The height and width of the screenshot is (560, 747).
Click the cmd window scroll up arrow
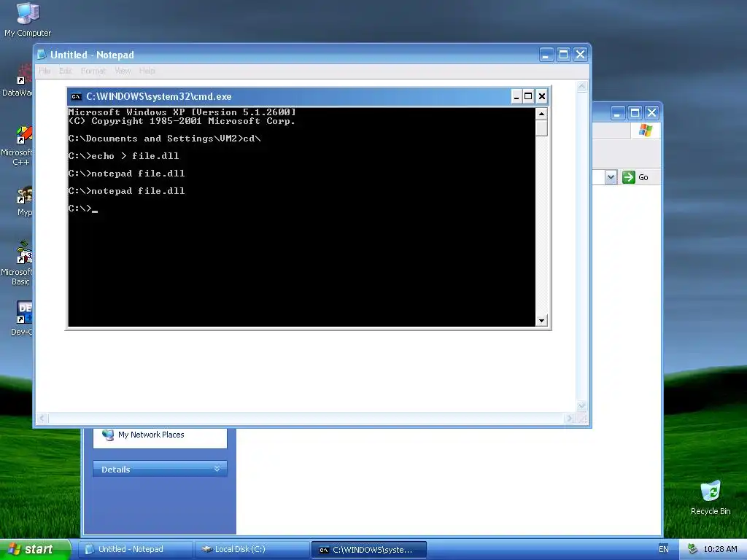(x=541, y=114)
